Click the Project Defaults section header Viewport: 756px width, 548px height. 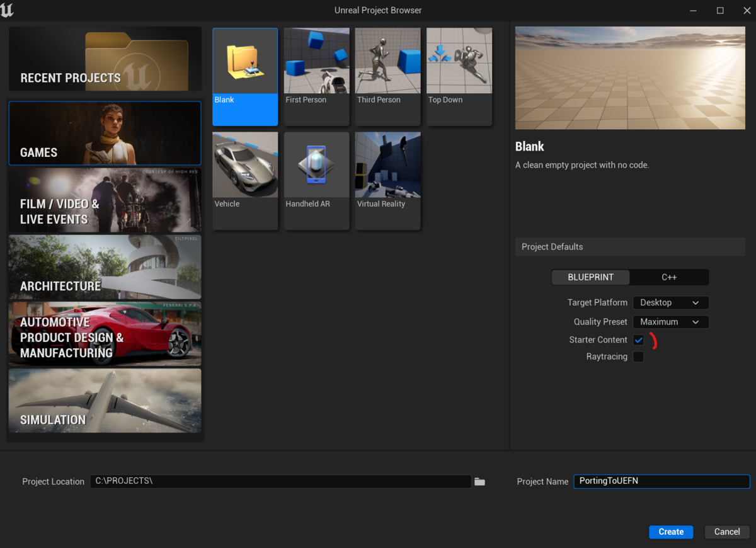tap(630, 247)
